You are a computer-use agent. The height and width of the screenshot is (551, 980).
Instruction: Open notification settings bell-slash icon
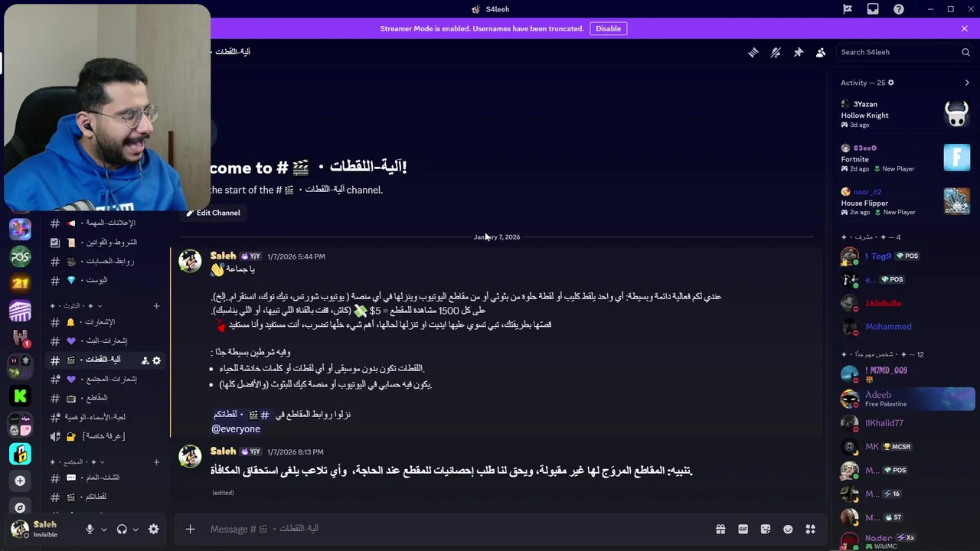[x=776, y=52]
